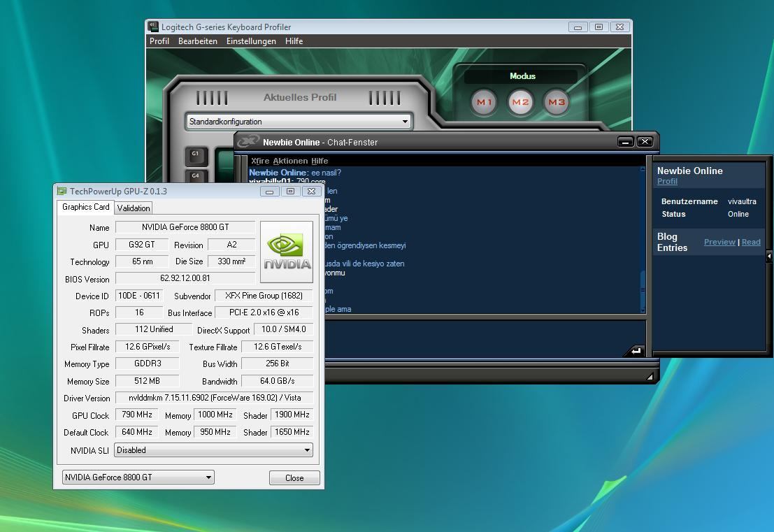Click the Status value 'Online' in profile panel

(x=738, y=214)
